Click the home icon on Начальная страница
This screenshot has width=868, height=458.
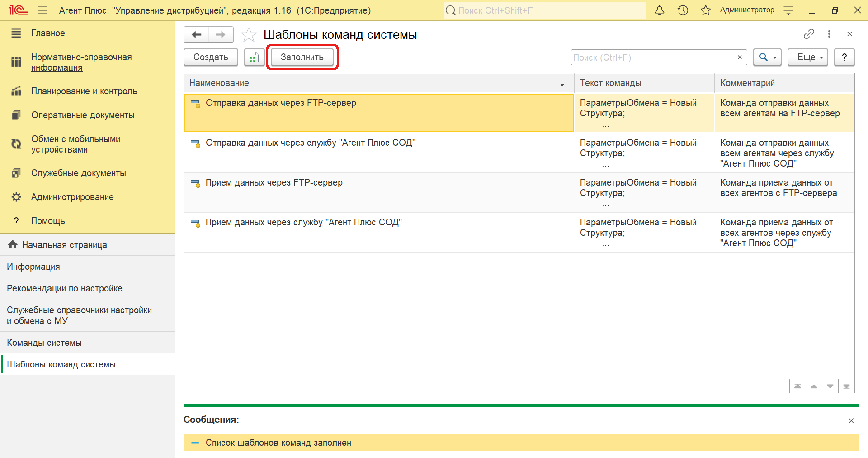point(13,244)
